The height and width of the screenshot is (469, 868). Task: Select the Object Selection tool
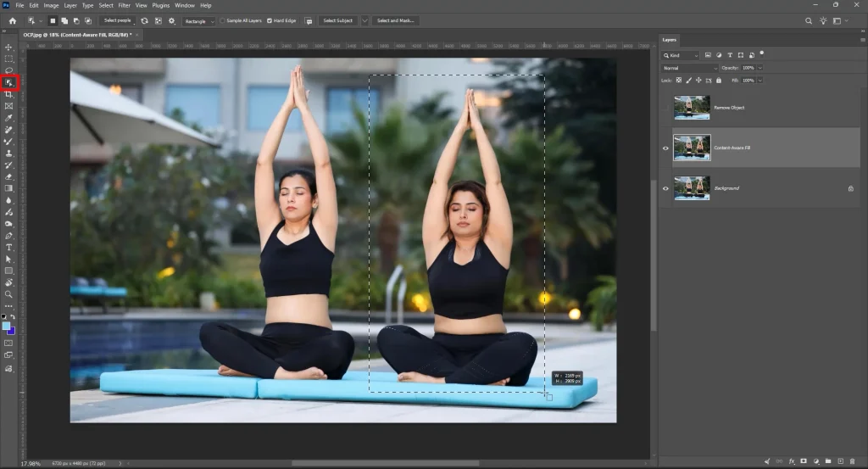point(9,83)
